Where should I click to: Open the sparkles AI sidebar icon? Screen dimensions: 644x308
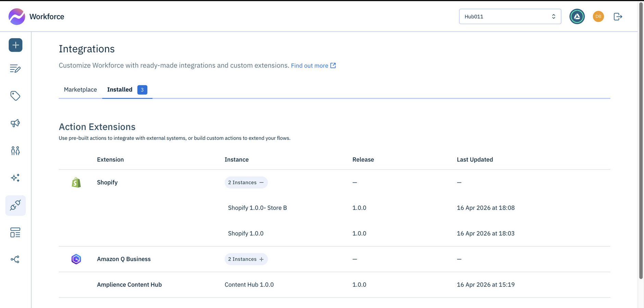(x=15, y=178)
